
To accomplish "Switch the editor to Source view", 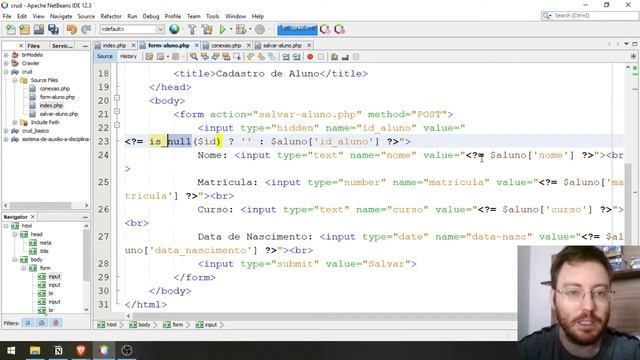I will coord(104,56).
